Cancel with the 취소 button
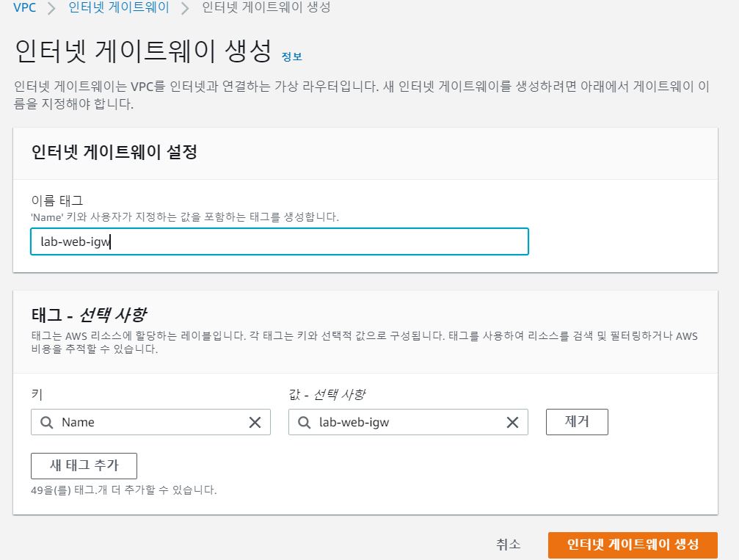This screenshot has height=560, width=739. [x=509, y=545]
